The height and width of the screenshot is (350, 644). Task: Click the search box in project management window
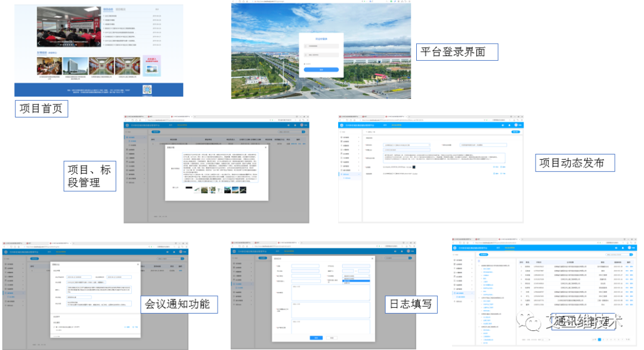[x=290, y=132]
